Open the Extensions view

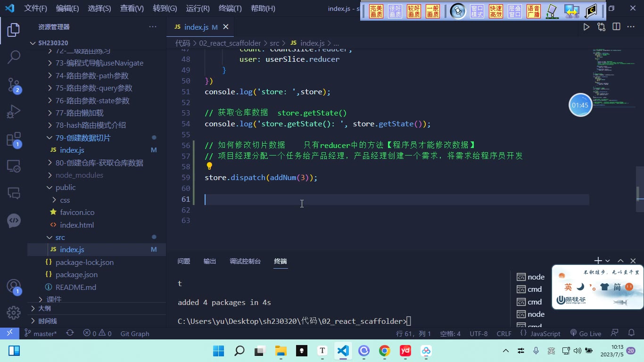pos(14,140)
